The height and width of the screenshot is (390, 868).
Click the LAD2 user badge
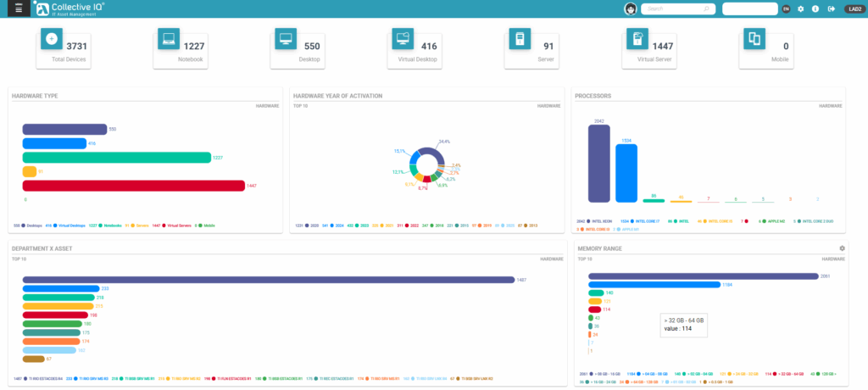click(x=854, y=8)
